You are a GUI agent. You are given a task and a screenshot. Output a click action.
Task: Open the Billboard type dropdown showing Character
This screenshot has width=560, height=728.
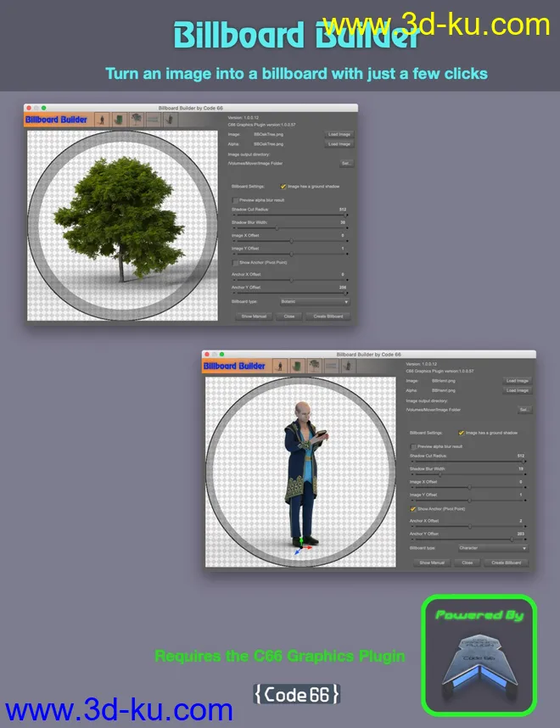click(493, 548)
